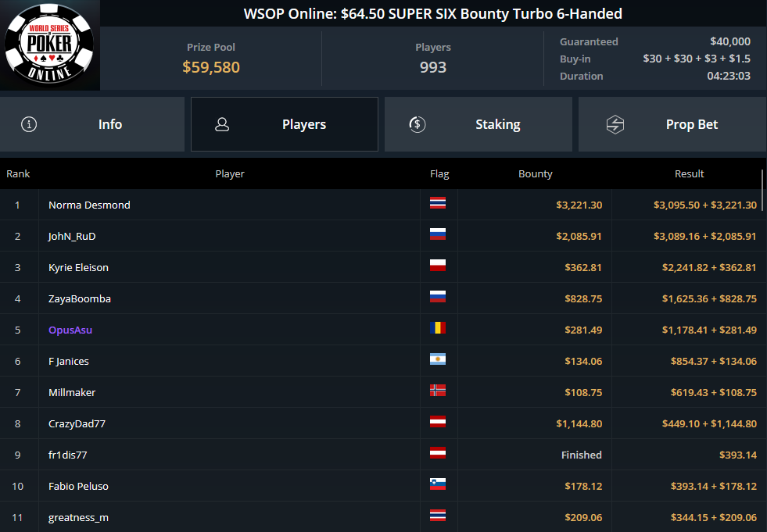Image resolution: width=767 pixels, height=532 pixels.
Task: Click the players list vertical scrollbar
Action: coord(762,190)
